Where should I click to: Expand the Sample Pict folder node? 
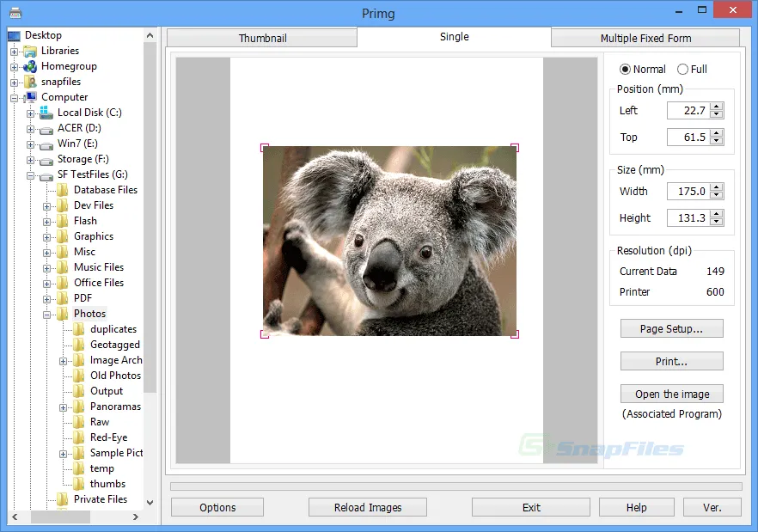64,454
